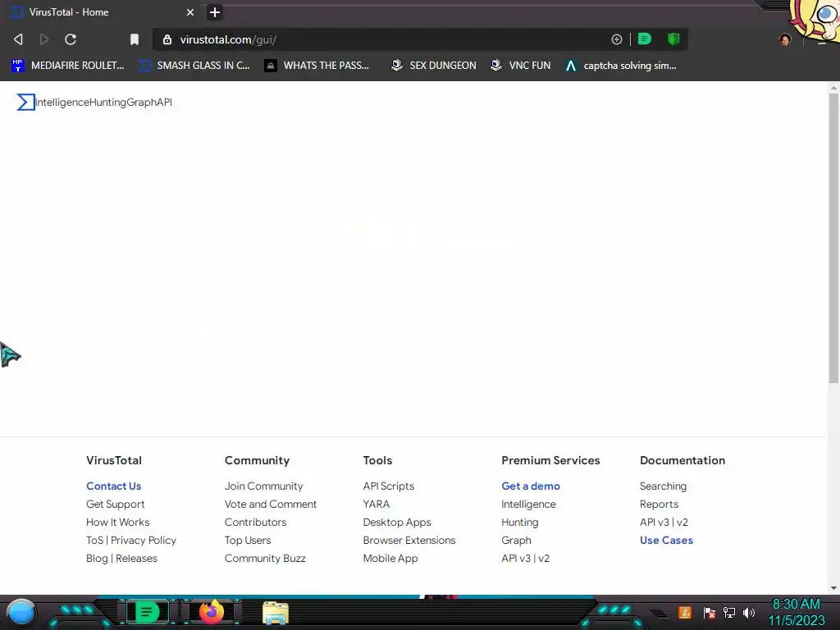Open the Searching documentation link
The height and width of the screenshot is (630, 840).
pos(663,486)
